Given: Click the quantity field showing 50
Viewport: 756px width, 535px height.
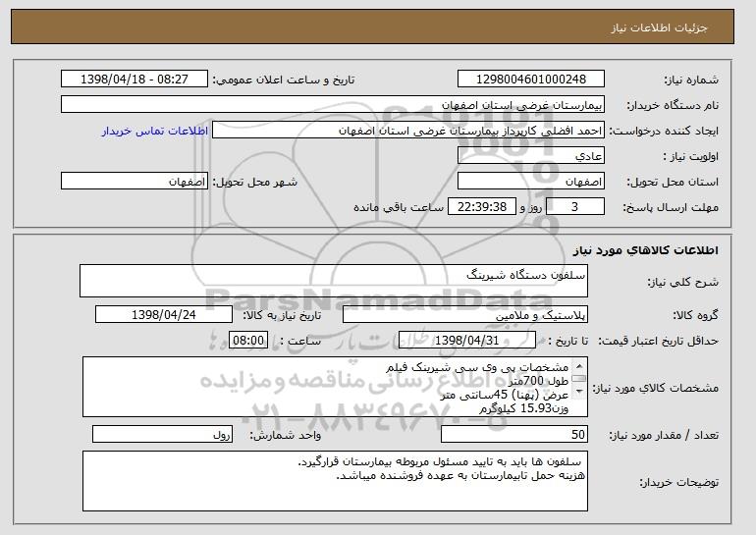Looking at the screenshot, I should [514, 434].
